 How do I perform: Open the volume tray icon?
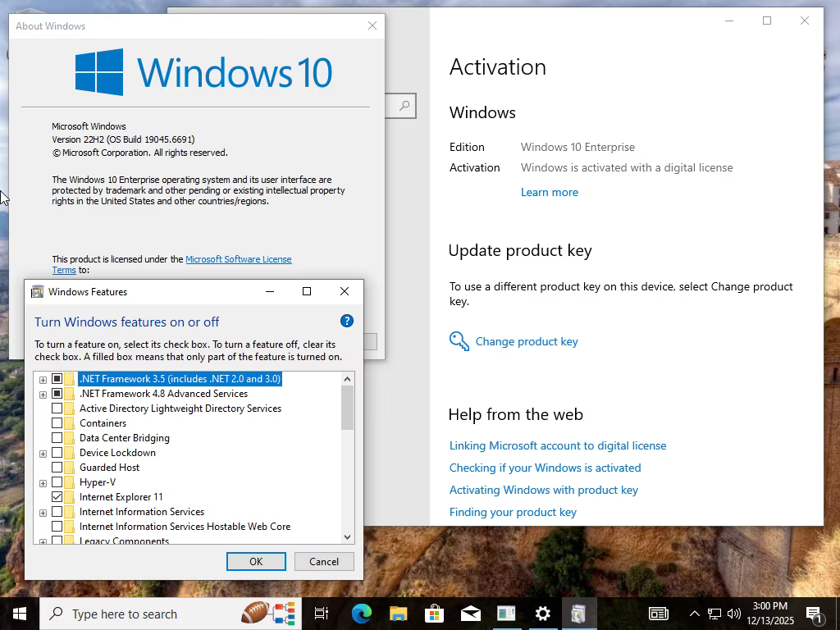[x=734, y=614]
